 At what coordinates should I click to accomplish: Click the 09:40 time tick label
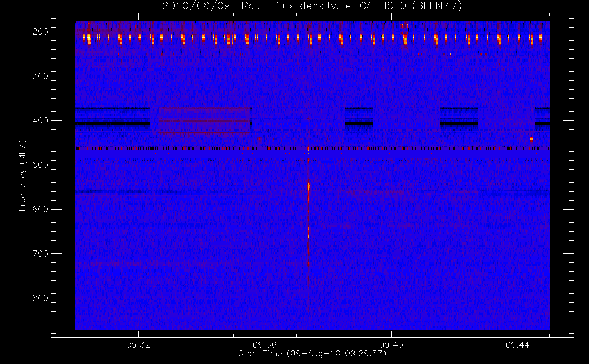coord(391,345)
